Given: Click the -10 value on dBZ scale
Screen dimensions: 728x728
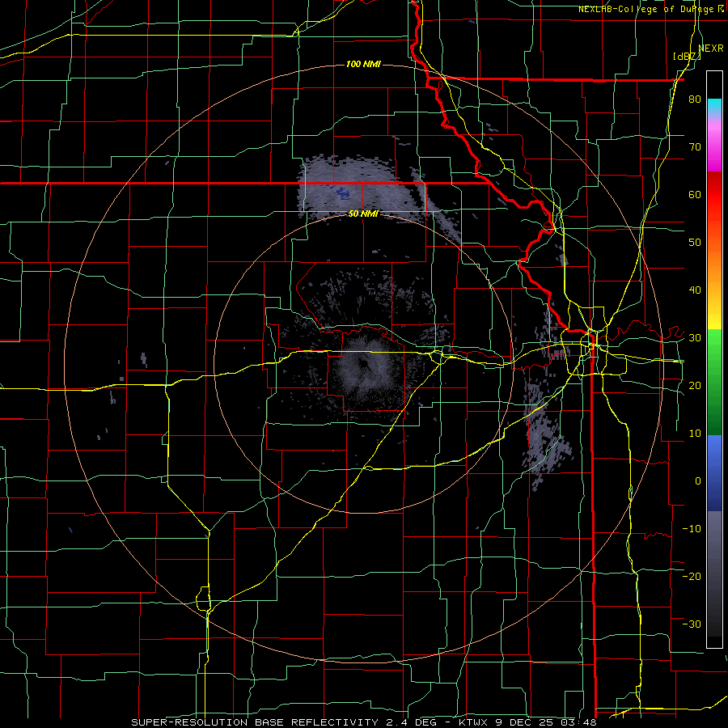Looking at the screenshot, I should pyautogui.click(x=692, y=528).
